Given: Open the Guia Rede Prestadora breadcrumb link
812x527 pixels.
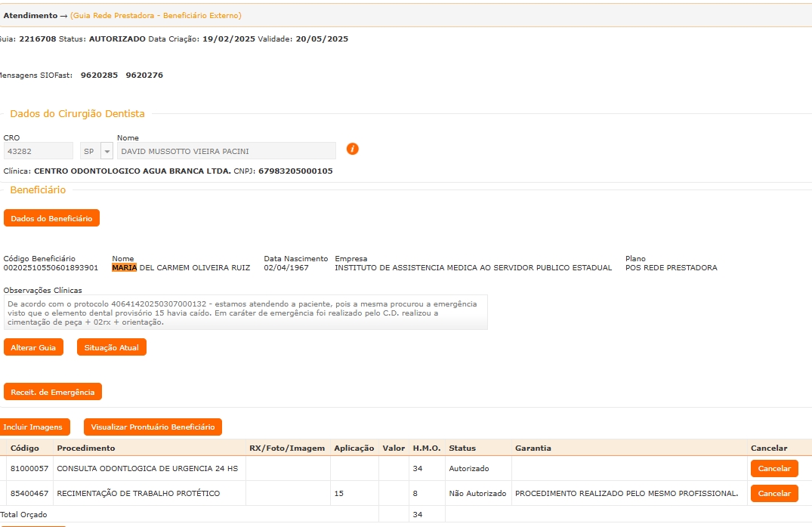Looking at the screenshot, I should pyautogui.click(x=156, y=16).
